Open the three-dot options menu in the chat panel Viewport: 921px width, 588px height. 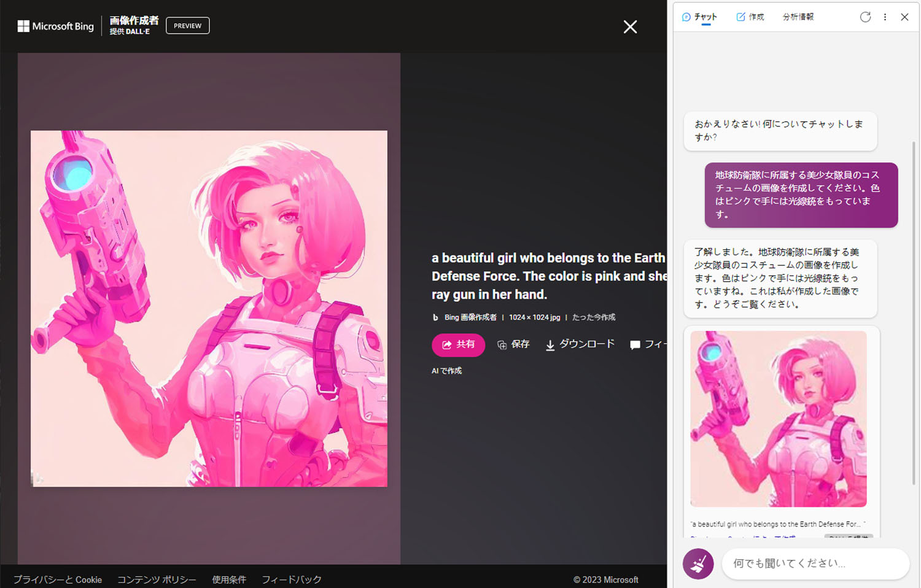[x=885, y=17]
